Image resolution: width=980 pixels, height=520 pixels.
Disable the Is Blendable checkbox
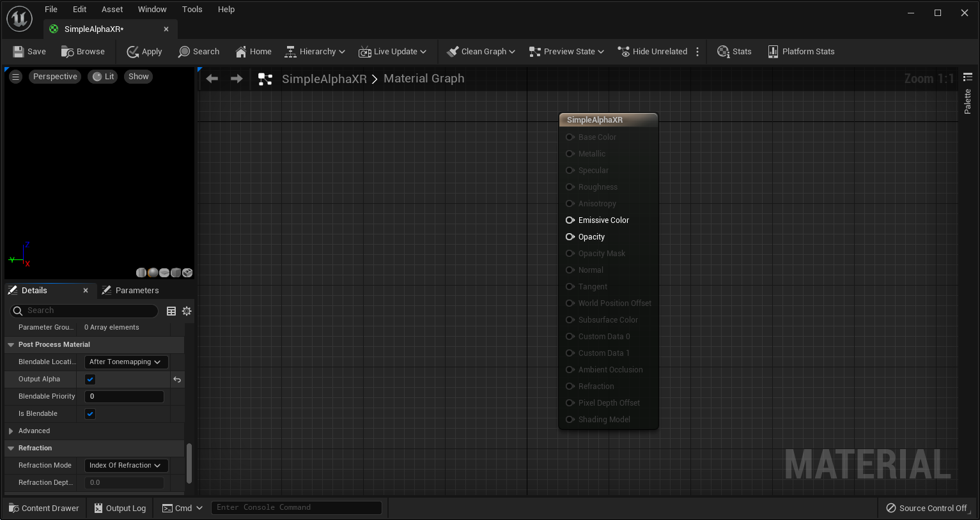pos(90,414)
